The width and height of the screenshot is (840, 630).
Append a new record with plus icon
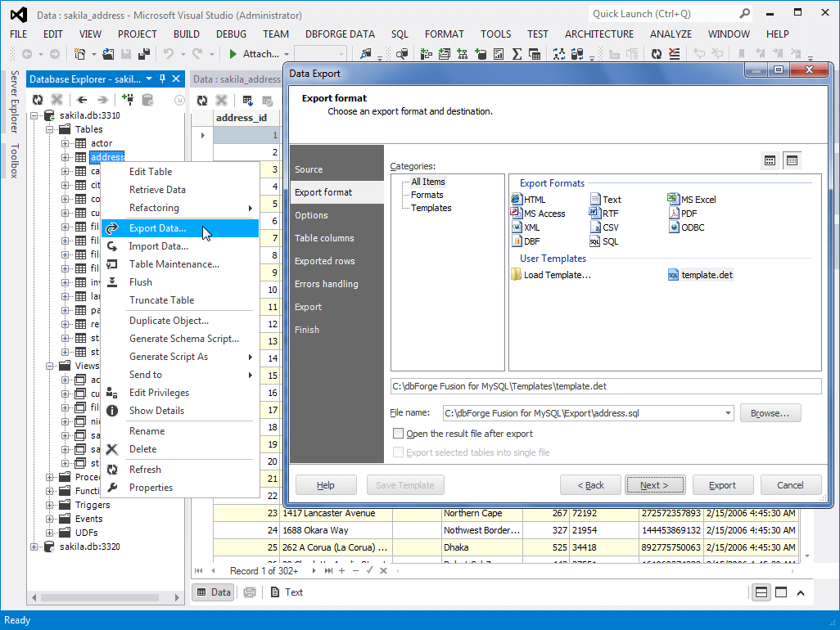tap(341, 570)
